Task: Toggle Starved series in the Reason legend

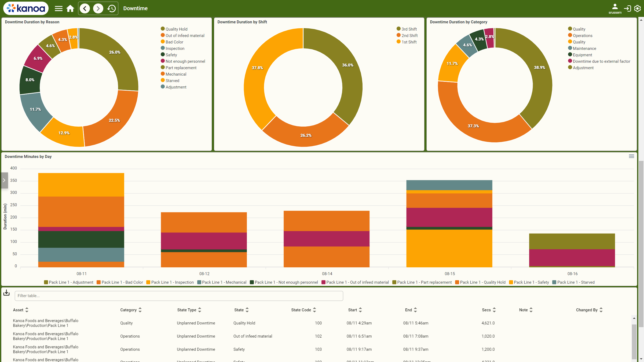Action: [x=170, y=80]
